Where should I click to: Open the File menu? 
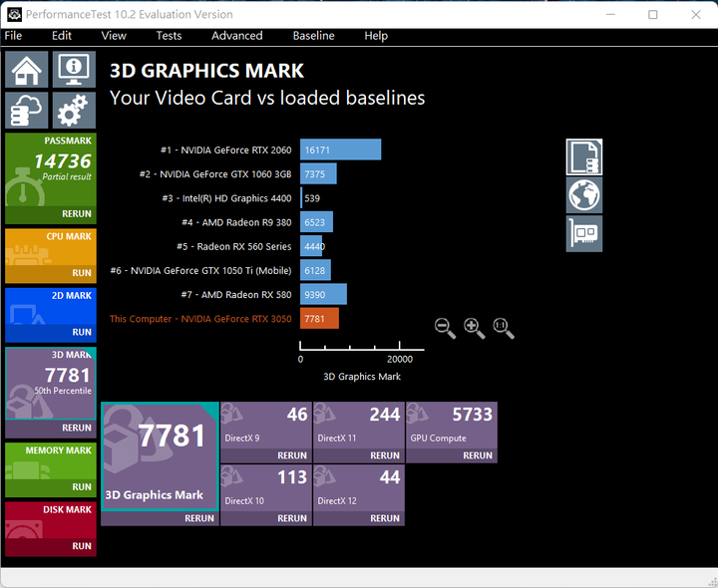pos(13,36)
